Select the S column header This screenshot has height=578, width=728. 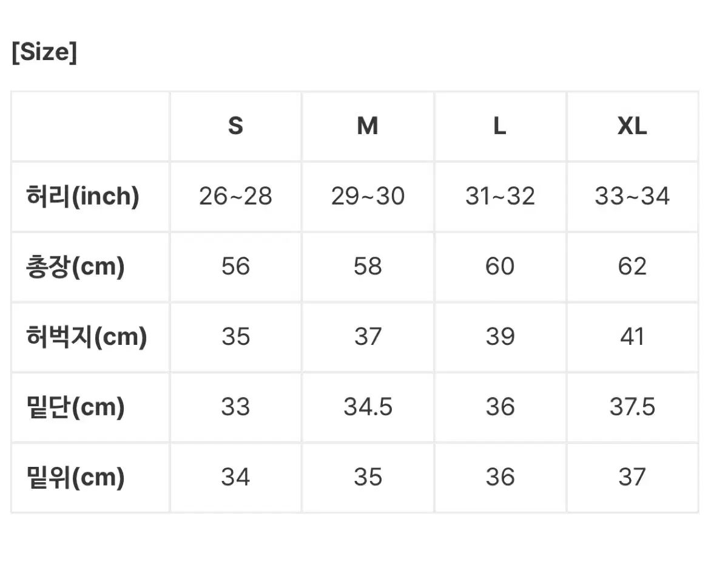[235, 126]
